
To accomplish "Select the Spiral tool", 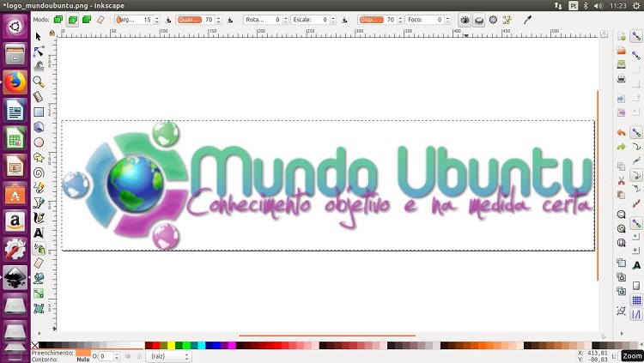I will (39, 172).
